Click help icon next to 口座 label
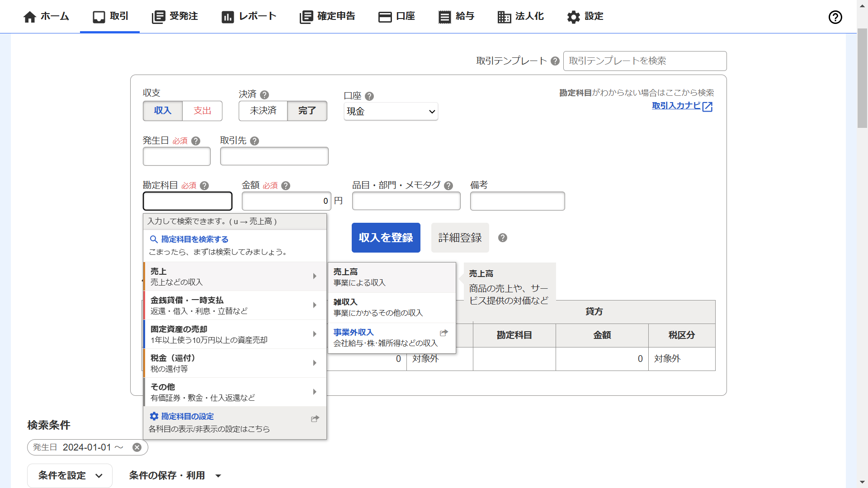This screenshot has width=868, height=488. tap(369, 96)
